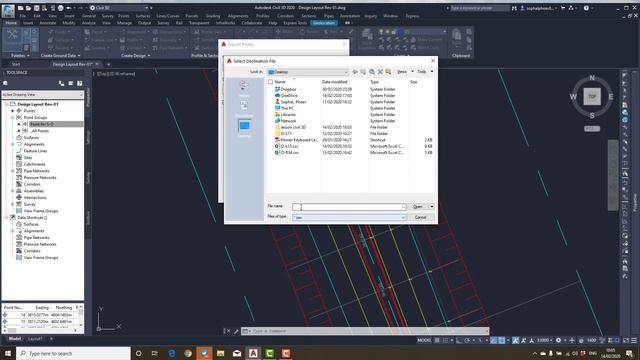Toggle 2D object snap in status bar
The image size is (640, 360).
pos(502,340)
